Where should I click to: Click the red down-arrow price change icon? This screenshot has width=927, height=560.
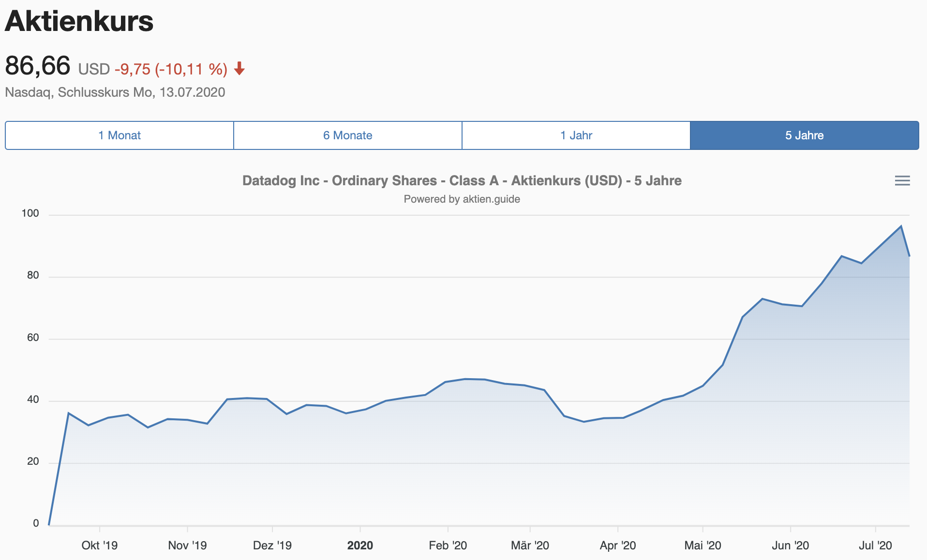tap(239, 69)
